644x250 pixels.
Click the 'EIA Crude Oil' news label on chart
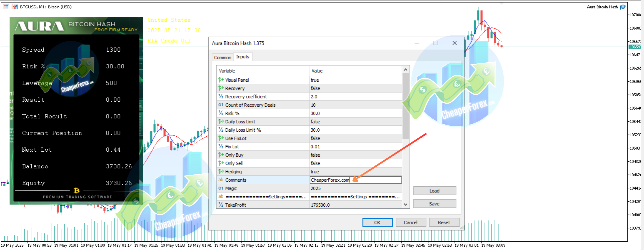pos(169,41)
